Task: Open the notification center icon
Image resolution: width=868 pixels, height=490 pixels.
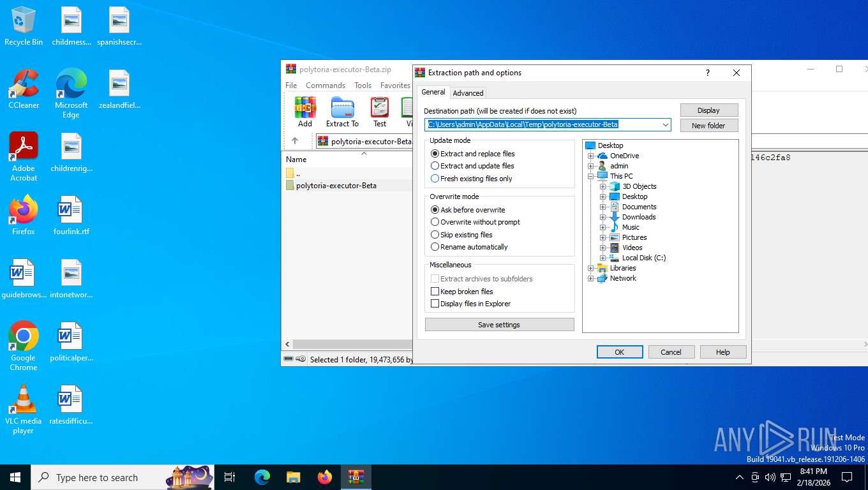Action: coord(847,477)
